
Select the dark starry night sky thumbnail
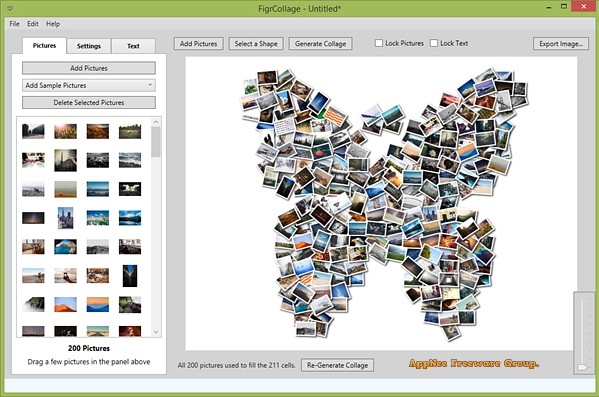(x=33, y=218)
